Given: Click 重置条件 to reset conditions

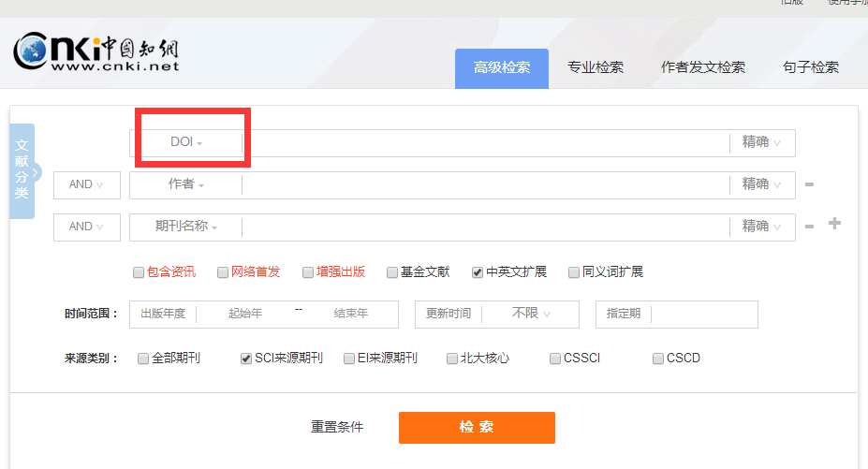Looking at the screenshot, I should pos(337,427).
